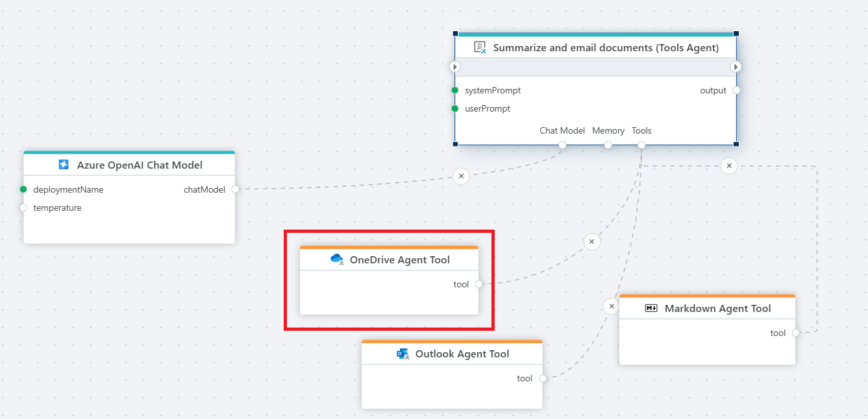
Task: Click the temperature input port
Action: click(x=23, y=208)
